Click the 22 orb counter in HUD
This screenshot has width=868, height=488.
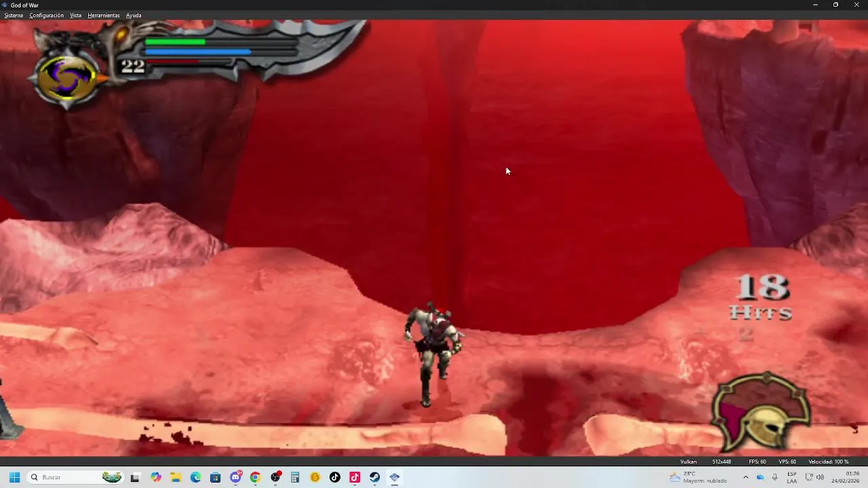coord(133,66)
